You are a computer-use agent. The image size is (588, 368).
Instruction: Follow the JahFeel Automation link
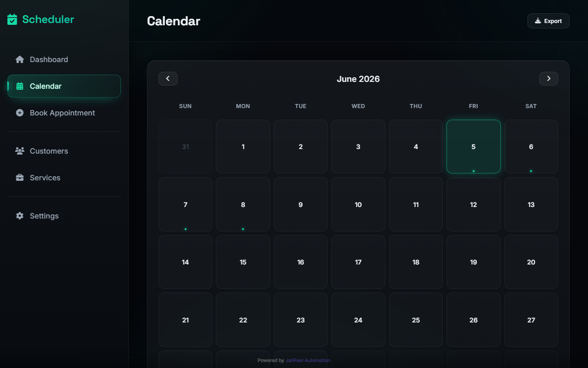[308, 360]
